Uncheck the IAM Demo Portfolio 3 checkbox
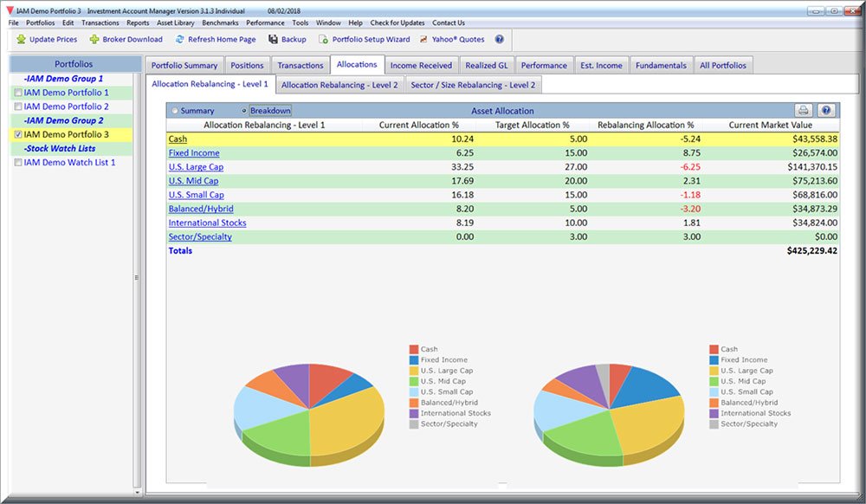This screenshot has width=866, height=504. pyautogui.click(x=18, y=135)
